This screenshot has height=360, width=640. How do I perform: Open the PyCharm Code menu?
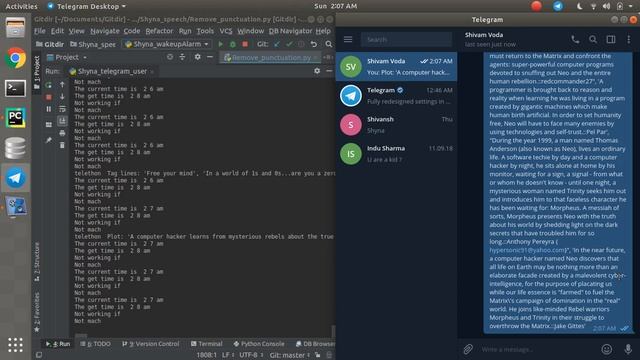tap(132, 31)
